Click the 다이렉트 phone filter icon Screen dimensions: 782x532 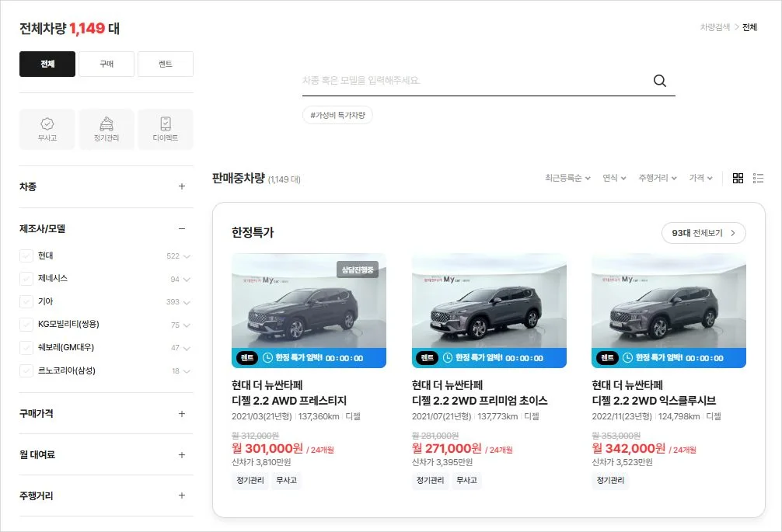tap(165, 128)
